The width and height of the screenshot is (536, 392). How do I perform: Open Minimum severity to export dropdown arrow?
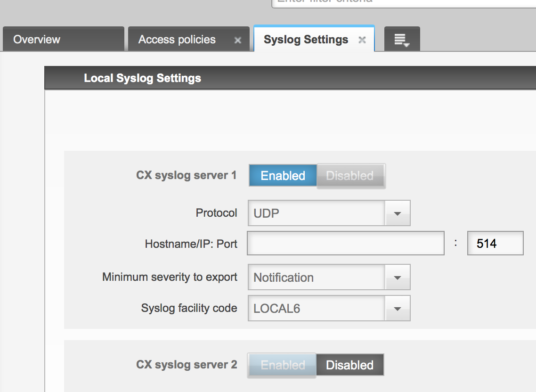(x=397, y=278)
